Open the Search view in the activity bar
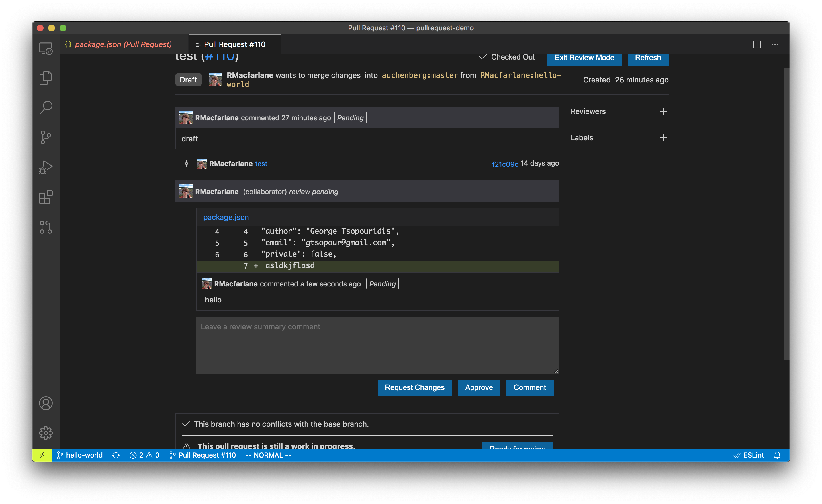The height and width of the screenshot is (504, 822). [x=46, y=107]
